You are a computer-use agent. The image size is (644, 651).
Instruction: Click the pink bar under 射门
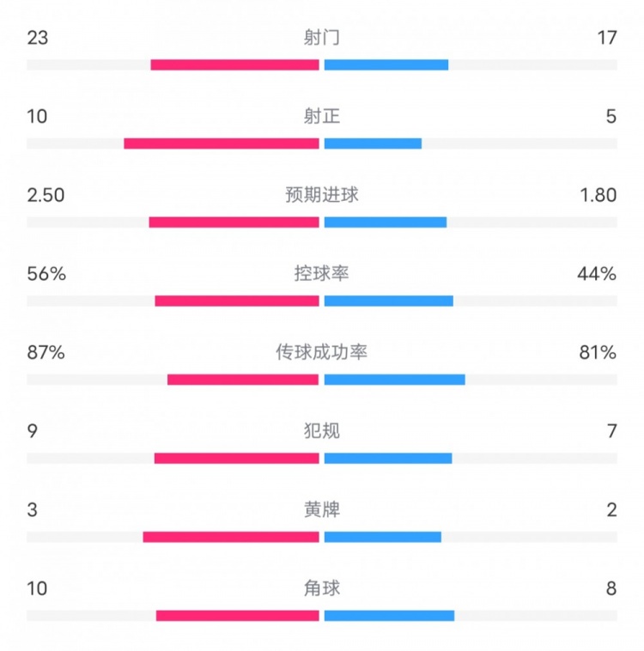click(234, 64)
